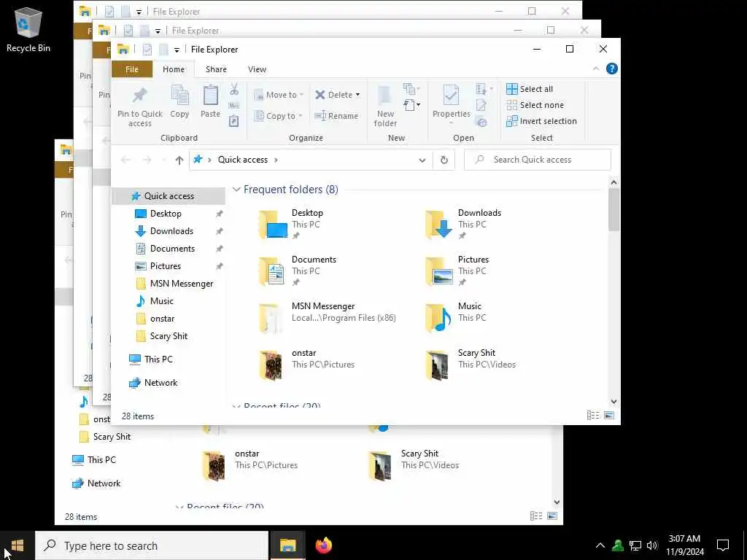This screenshot has height=560, width=747.
Task: Click the Paste ribbon icon
Action: (x=210, y=101)
